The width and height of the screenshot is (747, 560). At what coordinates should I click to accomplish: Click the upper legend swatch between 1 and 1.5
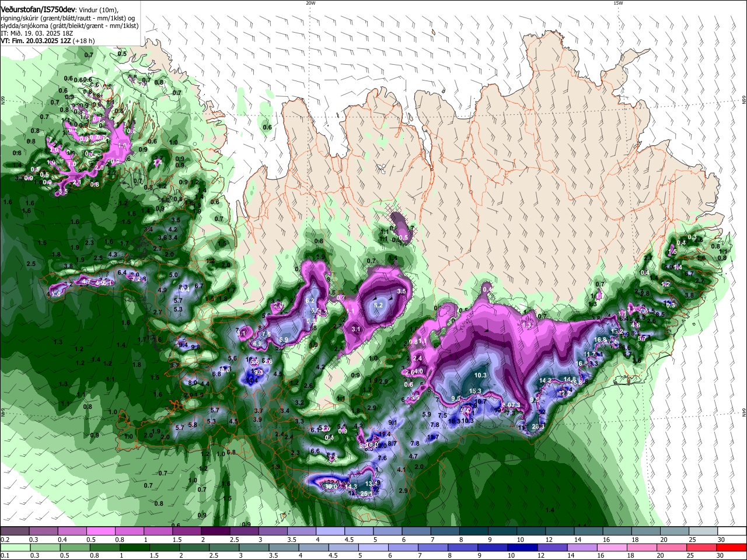158,531
